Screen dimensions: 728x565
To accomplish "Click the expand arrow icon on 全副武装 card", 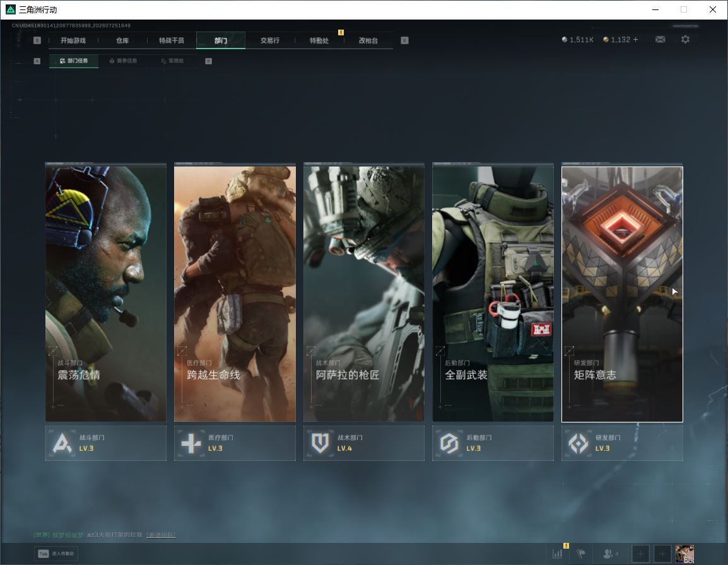I will (440, 351).
